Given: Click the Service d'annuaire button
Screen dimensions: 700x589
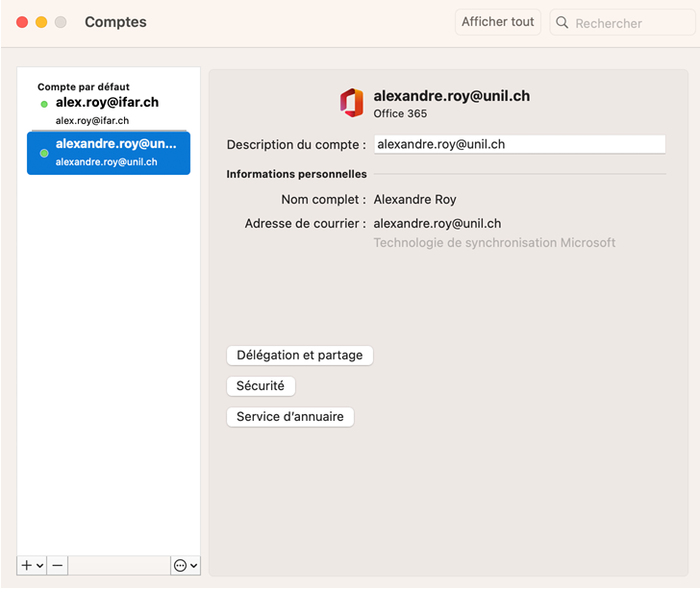Looking at the screenshot, I should point(289,417).
